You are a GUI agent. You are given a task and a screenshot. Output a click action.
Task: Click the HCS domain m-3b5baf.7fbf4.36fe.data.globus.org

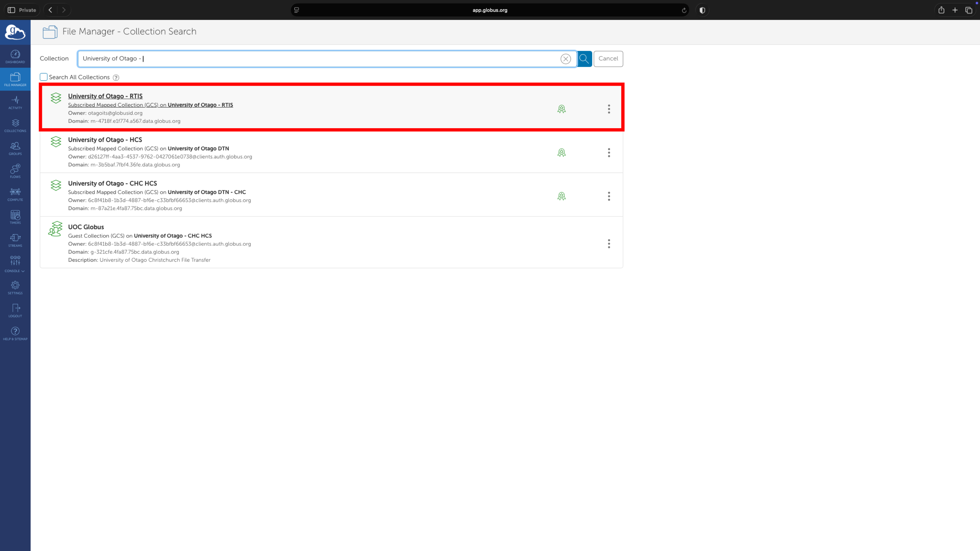pyautogui.click(x=135, y=165)
